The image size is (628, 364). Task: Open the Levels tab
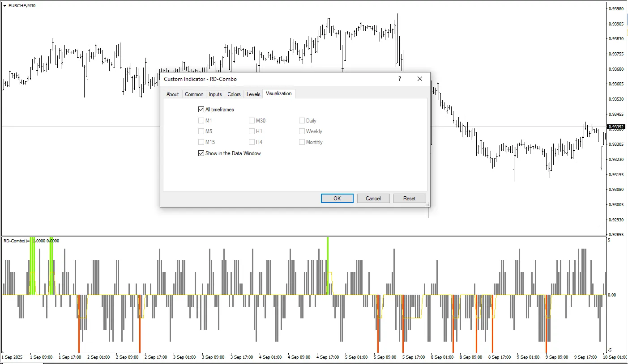[253, 94]
